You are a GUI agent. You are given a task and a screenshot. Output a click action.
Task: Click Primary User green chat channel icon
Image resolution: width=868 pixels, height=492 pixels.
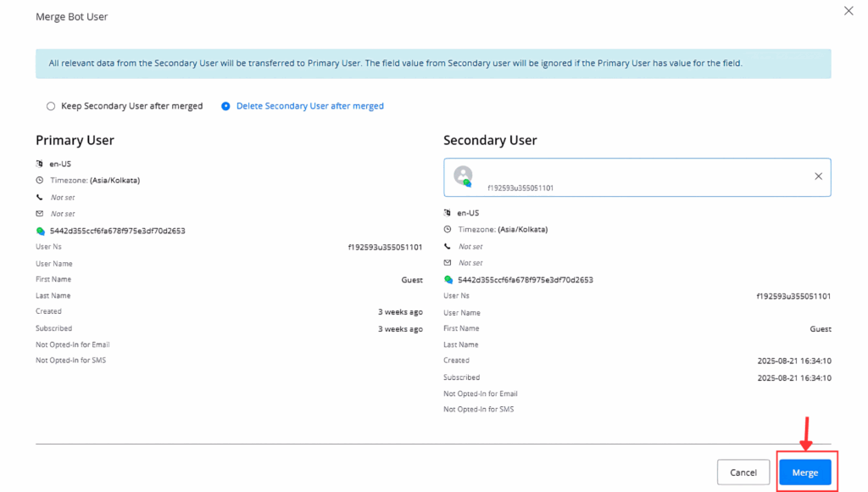(x=40, y=231)
